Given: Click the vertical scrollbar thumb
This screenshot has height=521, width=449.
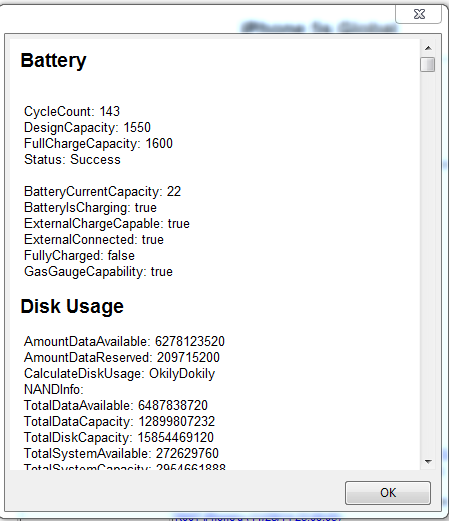Looking at the screenshot, I should pos(428,65).
